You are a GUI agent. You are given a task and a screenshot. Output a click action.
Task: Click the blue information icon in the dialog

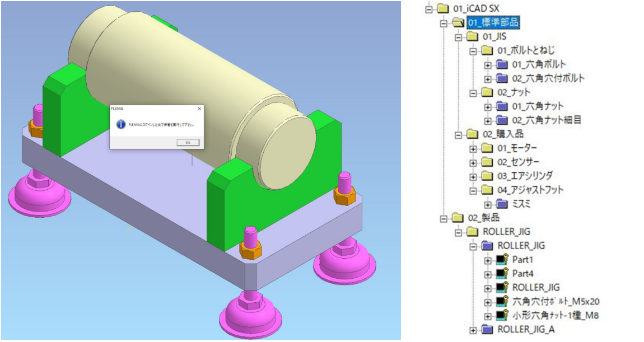[120, 124]
